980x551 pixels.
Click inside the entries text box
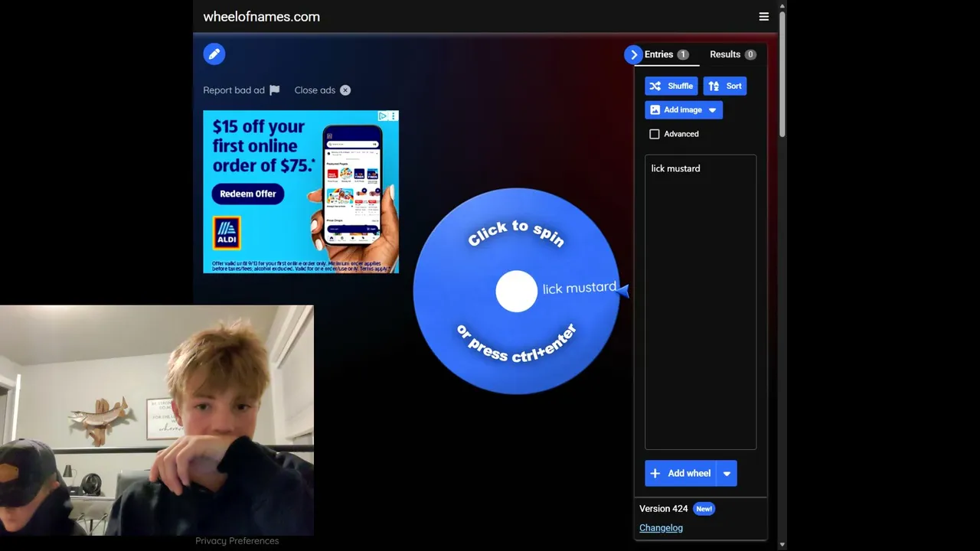701,302
